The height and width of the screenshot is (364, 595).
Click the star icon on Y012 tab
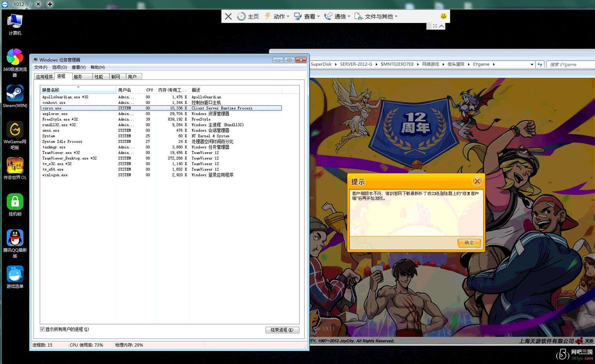click(30, 4)
